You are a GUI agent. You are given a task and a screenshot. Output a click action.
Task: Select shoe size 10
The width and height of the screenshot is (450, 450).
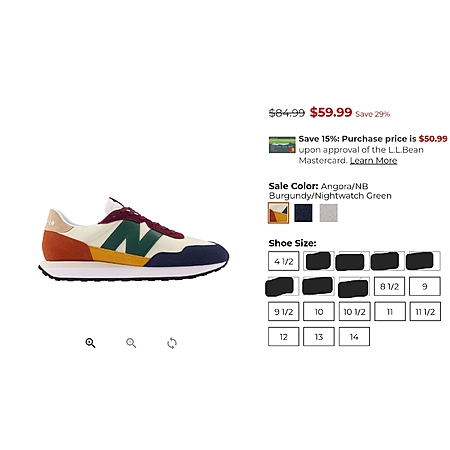319,312
